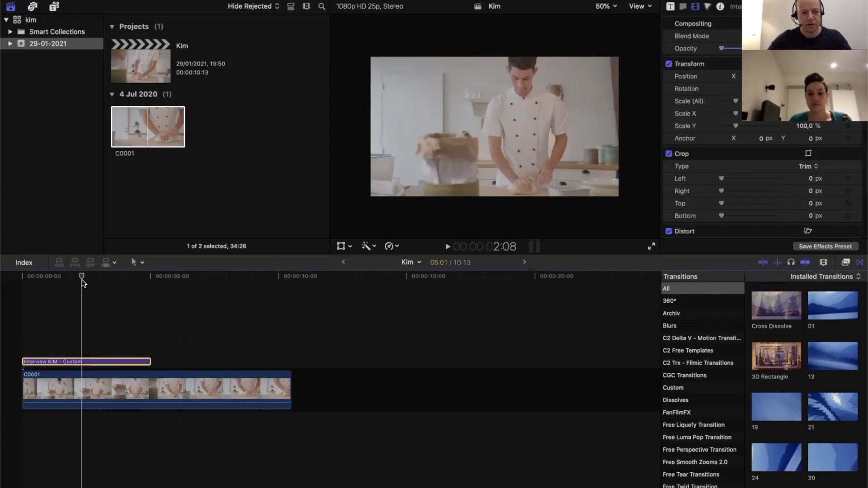Viewport: 868px width, 488px height.
Task: Open the transitions browser icon
Action: click(859, 262)
